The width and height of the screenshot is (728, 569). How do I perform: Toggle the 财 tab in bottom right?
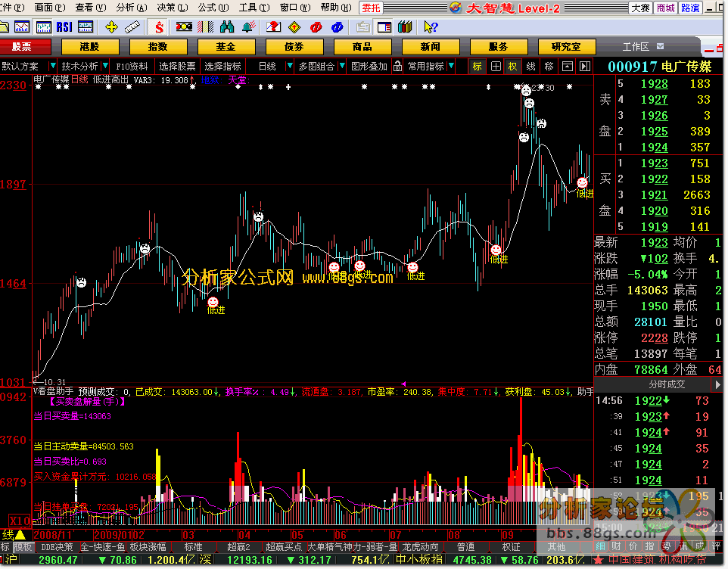pyautogui.click(x=616, y=546)
